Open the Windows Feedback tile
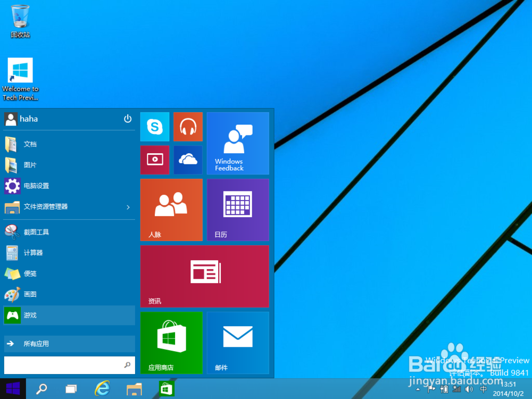Screen dimensions: 532x399 coord(237,144)
